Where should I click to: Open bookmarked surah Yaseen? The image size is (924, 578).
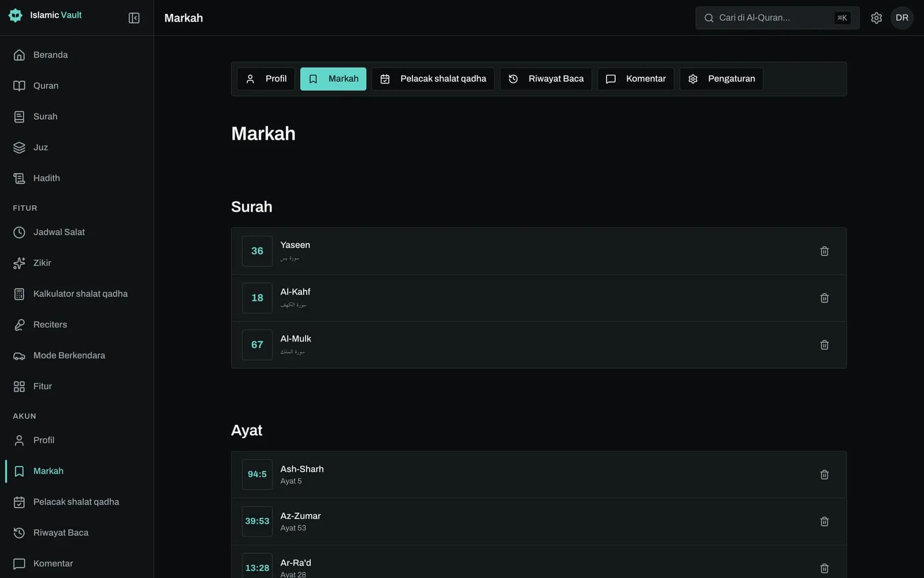coord(539,251)
